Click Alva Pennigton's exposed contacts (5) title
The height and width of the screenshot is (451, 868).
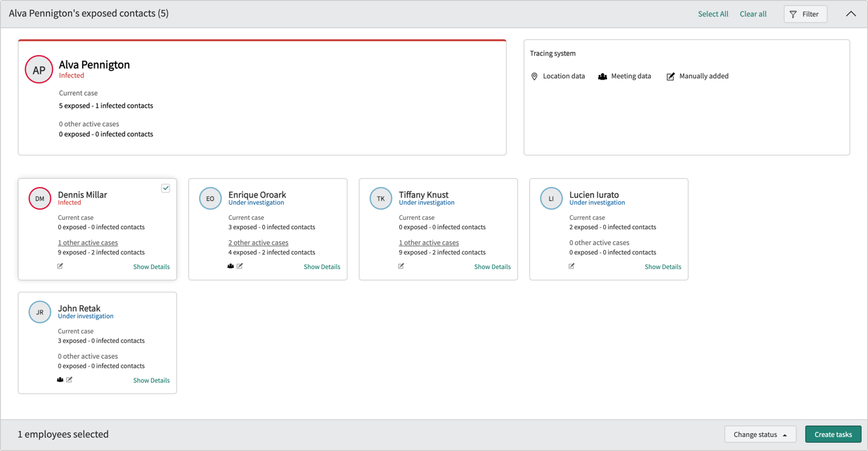[x=88, y=13]
